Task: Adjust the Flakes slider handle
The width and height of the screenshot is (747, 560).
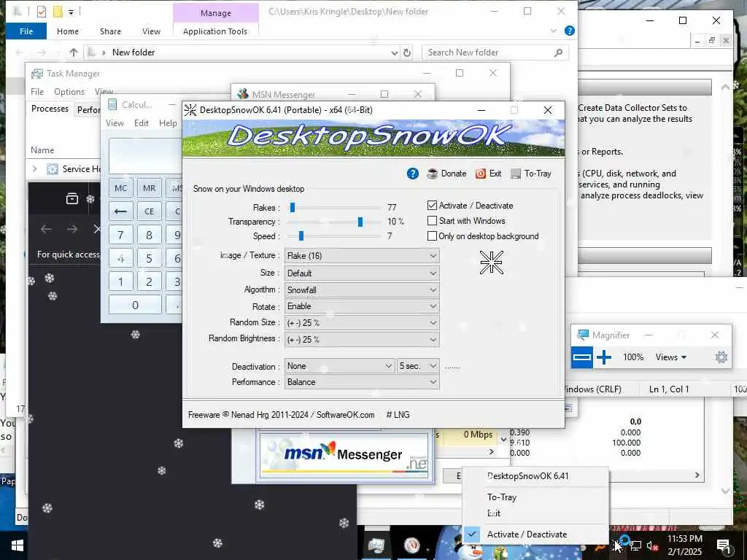Action: point(293,208)
